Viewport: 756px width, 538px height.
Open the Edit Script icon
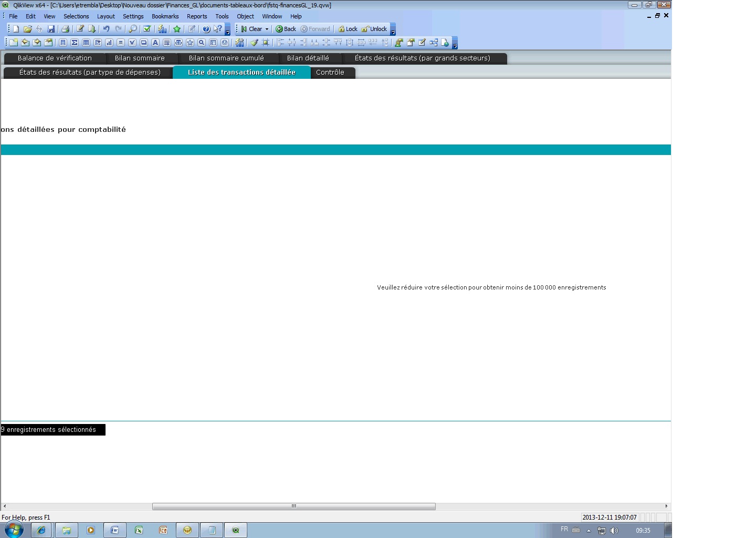pyautogui.click(x=80, y=29)
